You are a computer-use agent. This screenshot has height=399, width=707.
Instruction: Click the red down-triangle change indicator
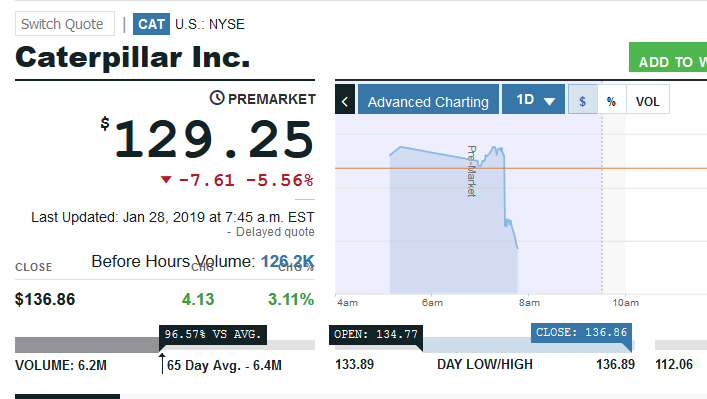click(166, 180)
